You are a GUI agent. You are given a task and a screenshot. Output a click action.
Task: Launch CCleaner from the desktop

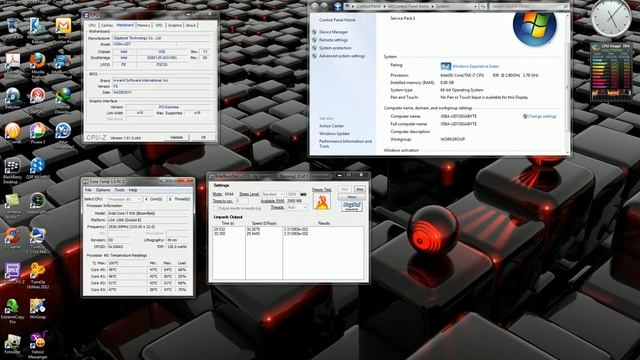coord(12,238)
